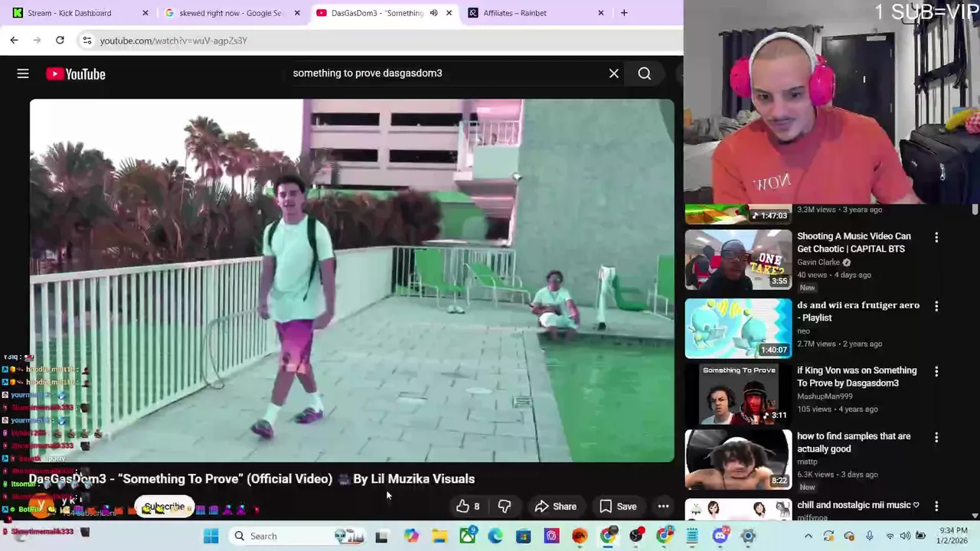Open File Explorer from the taskbar

pos(439,536)
